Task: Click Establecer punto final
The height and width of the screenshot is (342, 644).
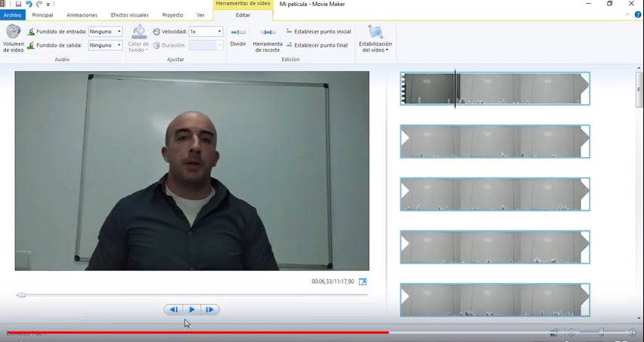Action: [317, 45]
